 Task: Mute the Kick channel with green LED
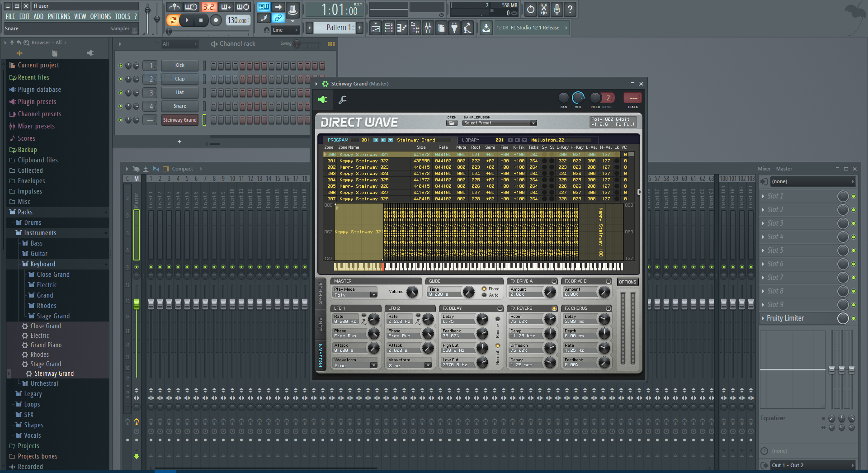121,66
